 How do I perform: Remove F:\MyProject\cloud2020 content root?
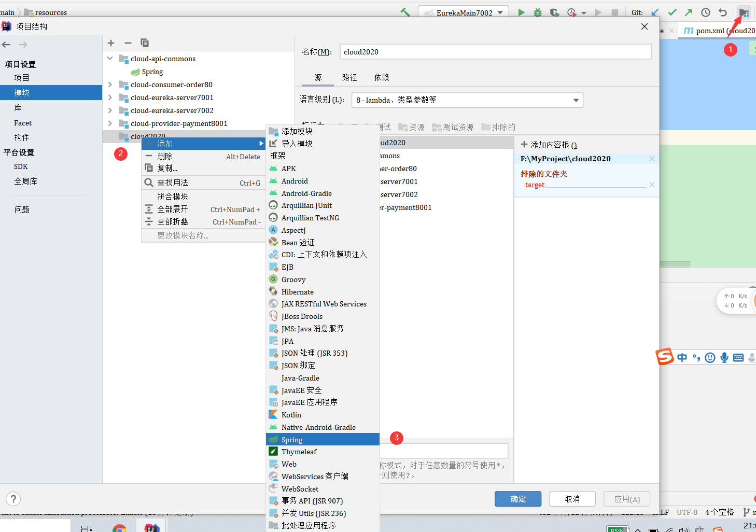(x=652, y=159)
